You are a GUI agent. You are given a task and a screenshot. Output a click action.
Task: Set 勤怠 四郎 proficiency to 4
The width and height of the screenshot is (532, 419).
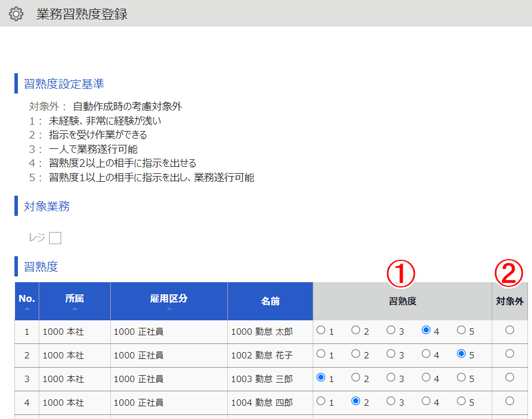pyautogui.click(x=426, y=401)
